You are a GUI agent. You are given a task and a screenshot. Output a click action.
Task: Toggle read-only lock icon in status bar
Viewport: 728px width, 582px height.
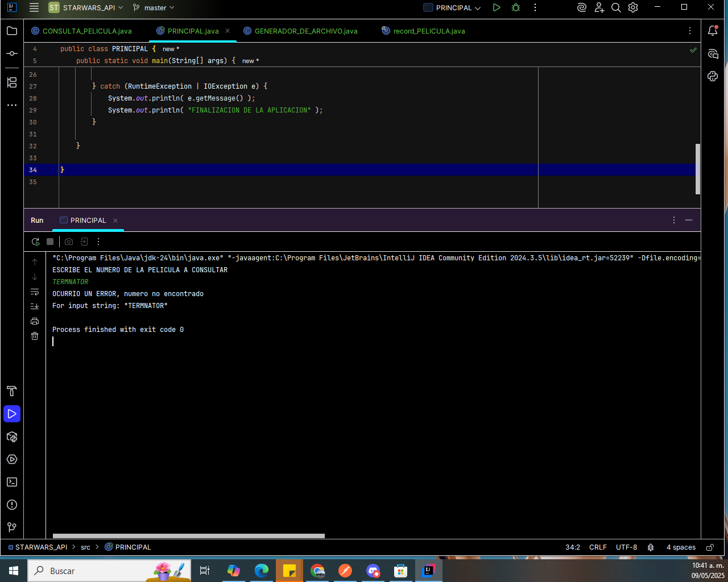(710, 547)
